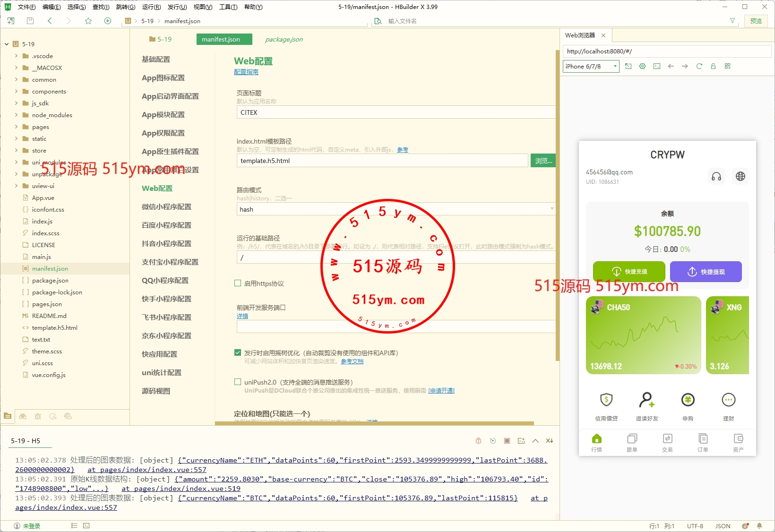This screenshot has height=532, width=775.
Task: Click the debug bug icon in left bottom bar
Action: (38, 416)
